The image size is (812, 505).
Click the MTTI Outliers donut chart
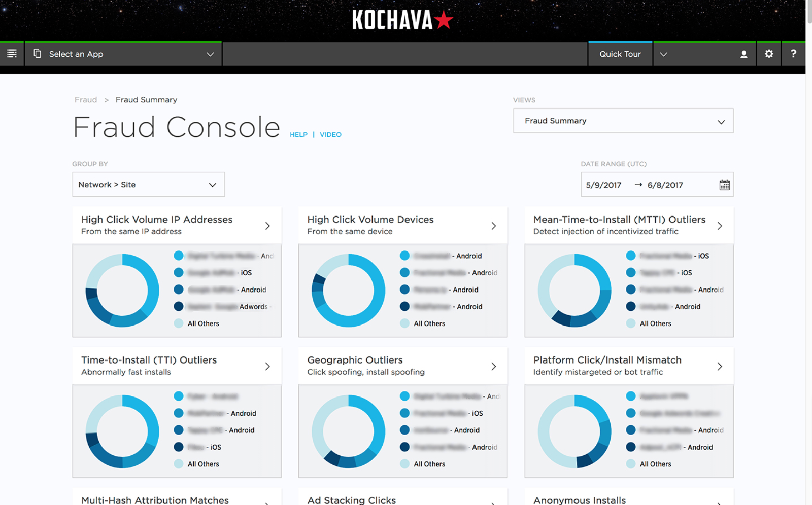pyautogui.click(x=574, y=291)
